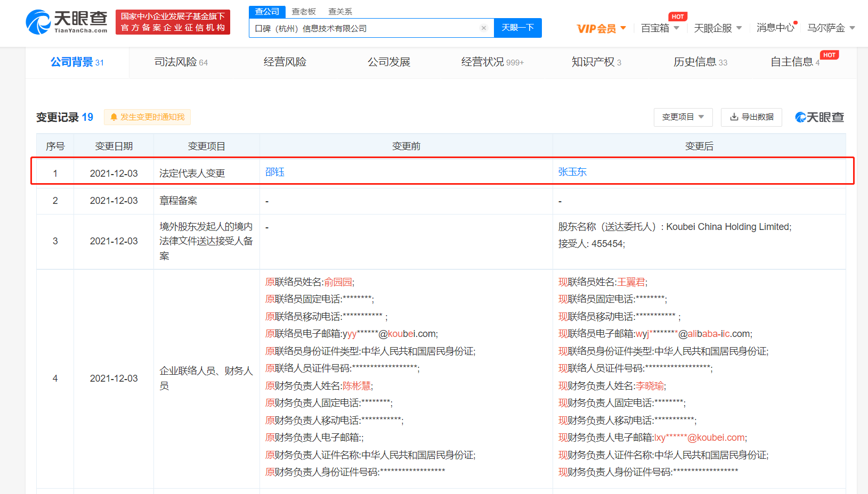Select the 查关系 search tab
The height and width of the screenshot is (494, 868).
(340, 12)
